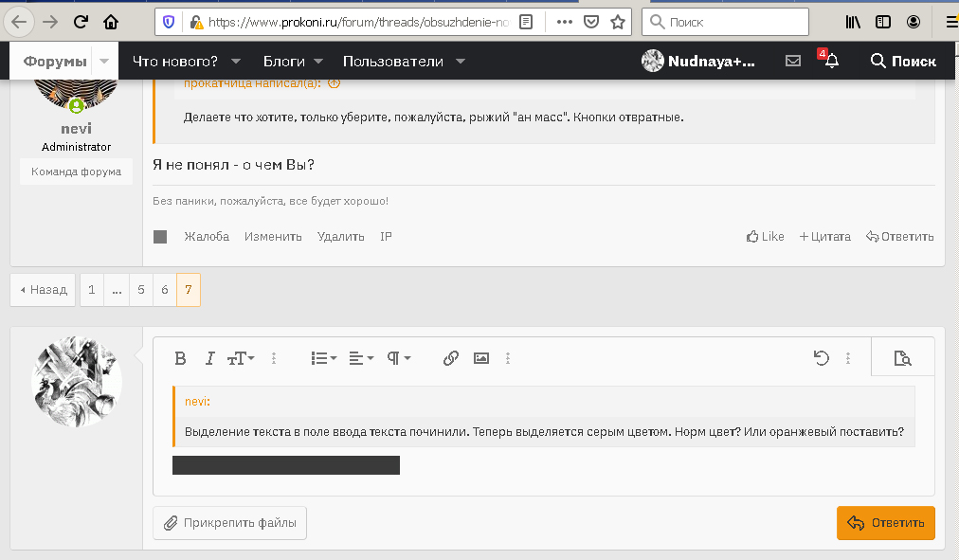This screenshot has width=959, height=560.
Task: Insert a link using the chain icon
Action: 450,358
